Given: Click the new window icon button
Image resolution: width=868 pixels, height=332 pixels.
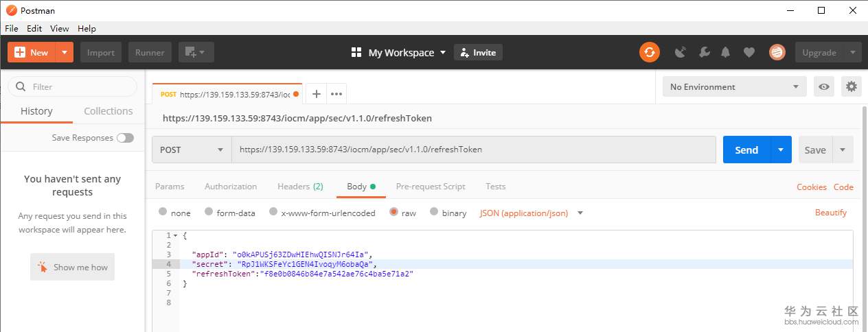Looking at the screenshot, I should tap(191, 52).
